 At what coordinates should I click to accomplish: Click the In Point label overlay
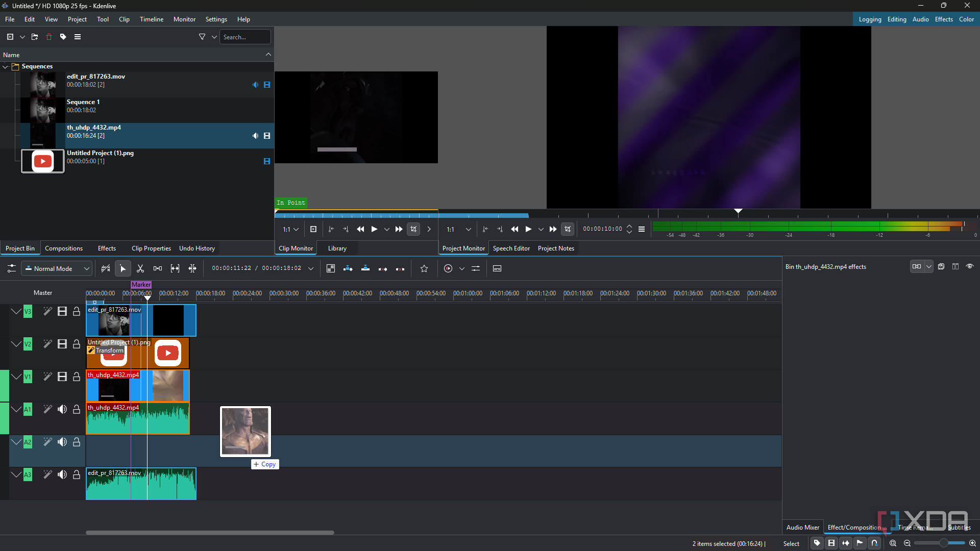(291, 203)
